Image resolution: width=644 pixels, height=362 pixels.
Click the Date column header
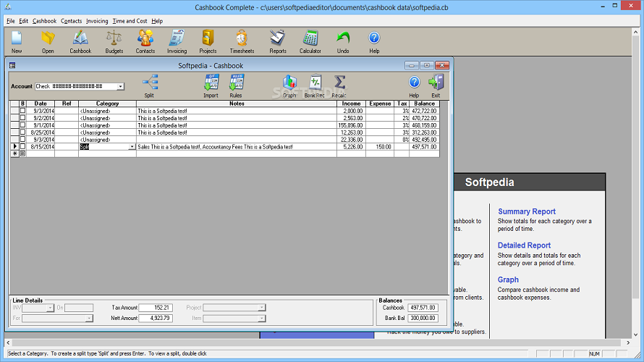[41, 104]
